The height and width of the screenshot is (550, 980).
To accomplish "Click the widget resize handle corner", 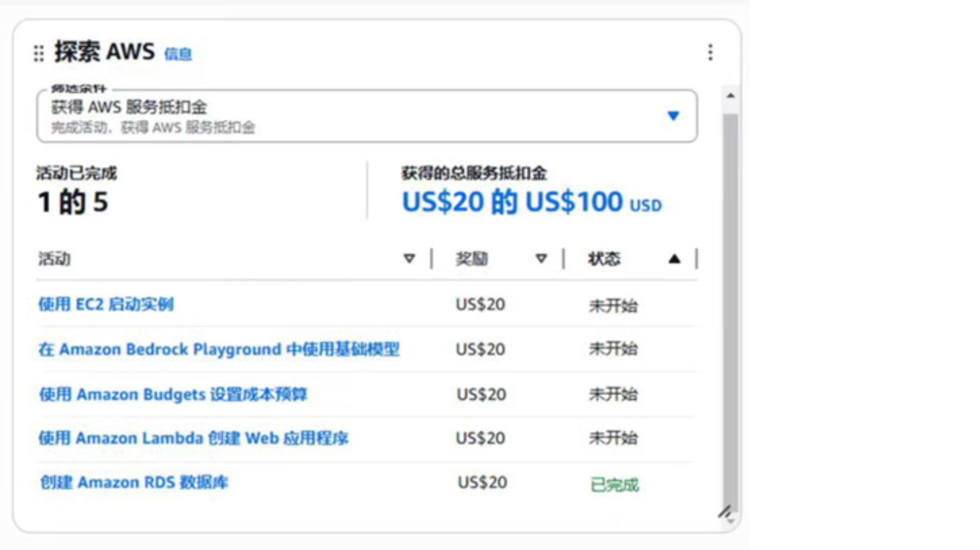I will [x=725, y=512].
